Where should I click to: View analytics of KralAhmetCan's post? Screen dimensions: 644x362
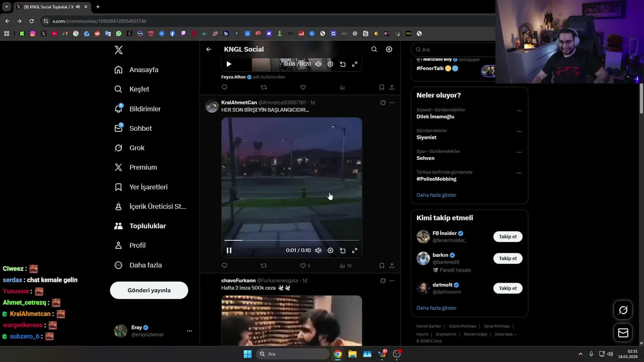click(346, 265)
